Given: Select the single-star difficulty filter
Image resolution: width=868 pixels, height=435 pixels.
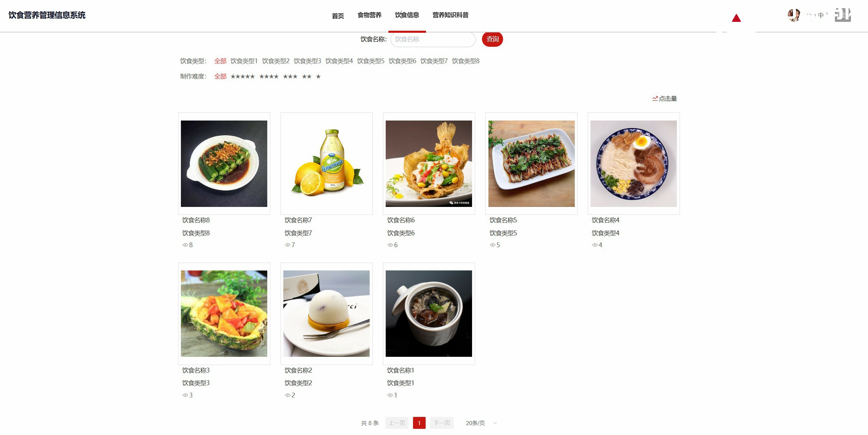Looking at the screenshot, I should (318, 76).
